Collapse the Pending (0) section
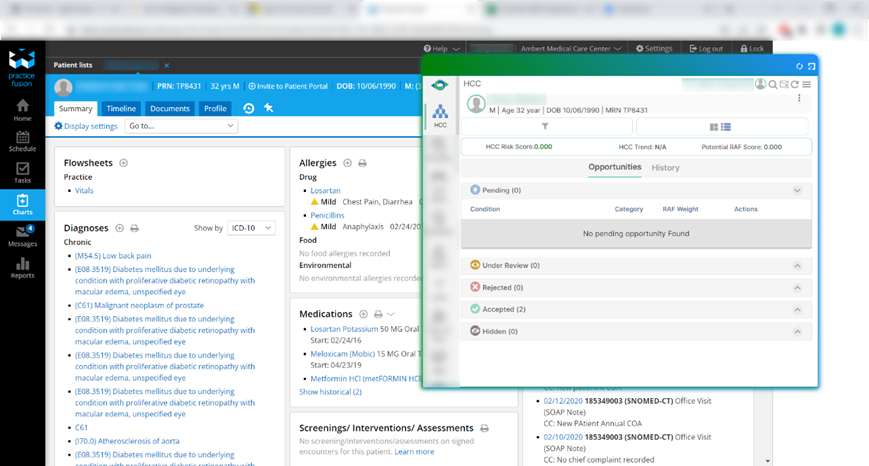Image resolution: width=869 pixels, height=466 pixels. [x=797, y=190]
